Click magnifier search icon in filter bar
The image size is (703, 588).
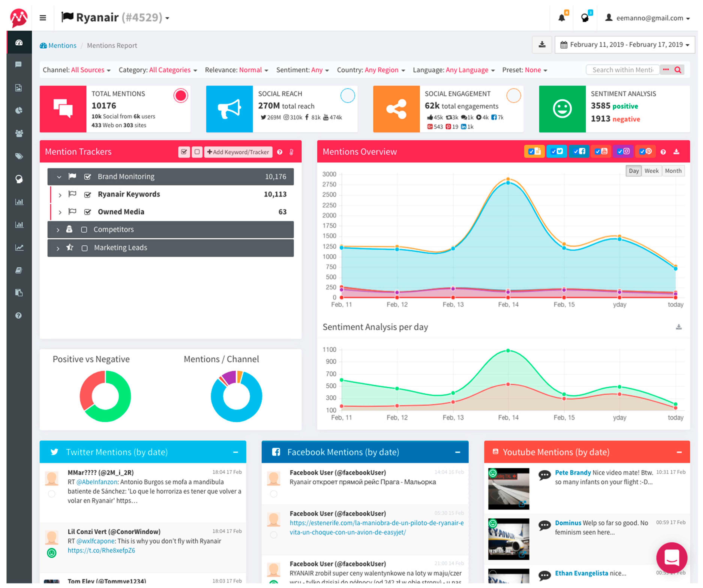[678, 70]
